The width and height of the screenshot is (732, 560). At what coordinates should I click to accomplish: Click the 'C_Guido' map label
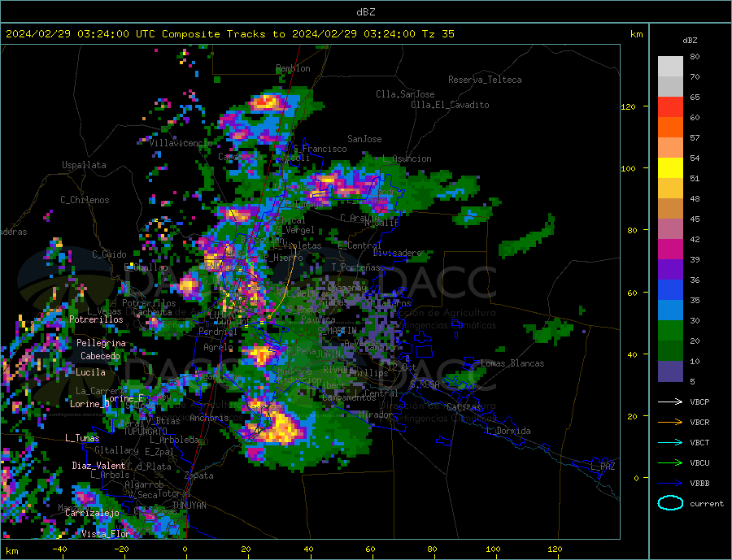point(109,254)
